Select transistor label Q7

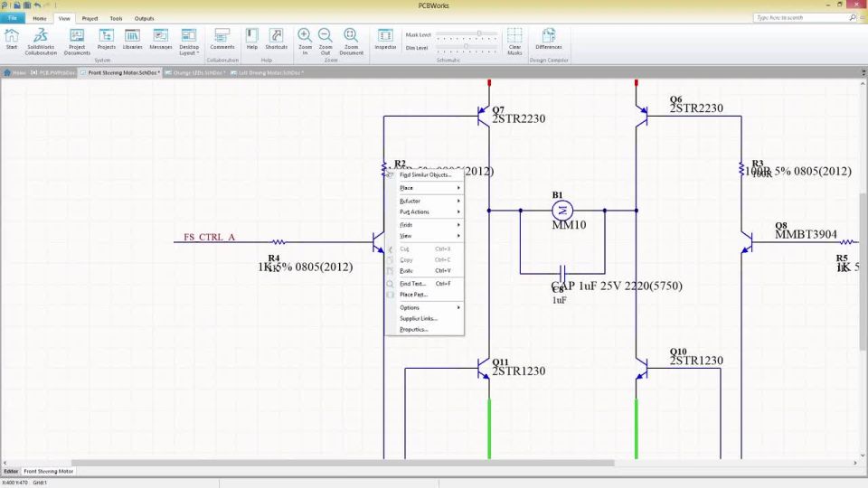[498, 109]
